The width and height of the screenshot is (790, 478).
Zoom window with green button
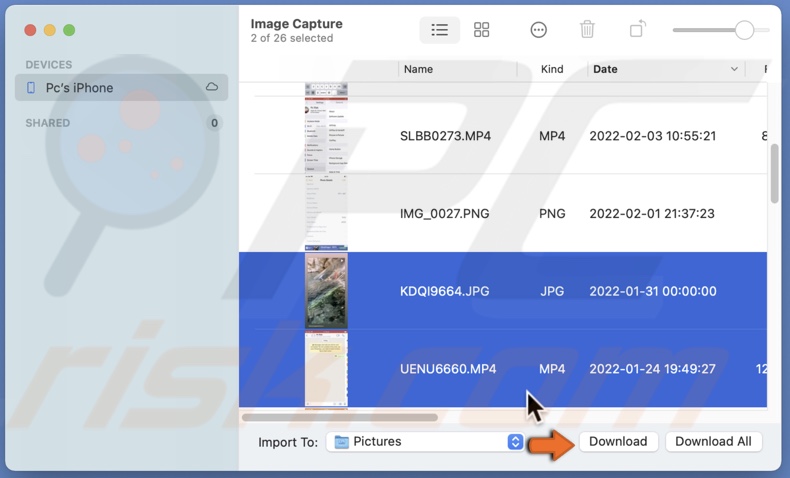[x=69, y=30]
